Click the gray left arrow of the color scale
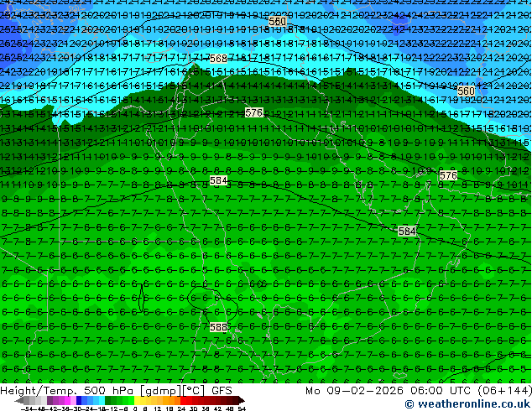Image resolution: width=532 pixels, height=411 pixels. pyautogui.click(x=19, y=400)
